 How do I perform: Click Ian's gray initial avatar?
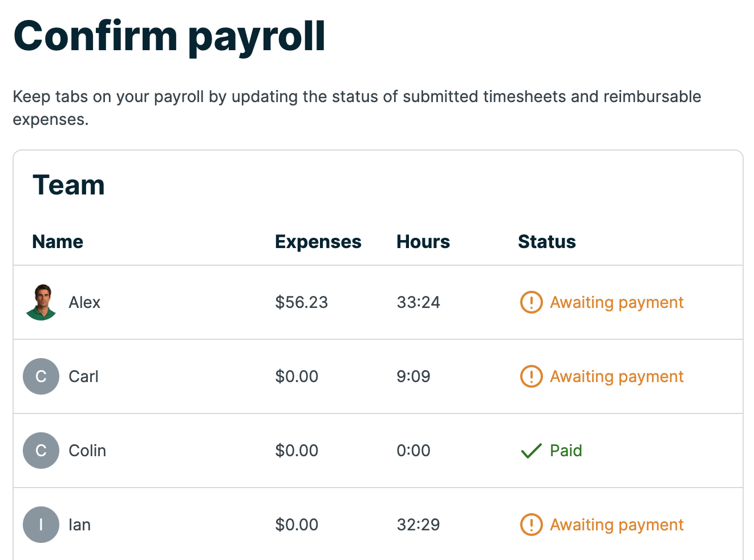pyautogui.click(x=41, y=525)
